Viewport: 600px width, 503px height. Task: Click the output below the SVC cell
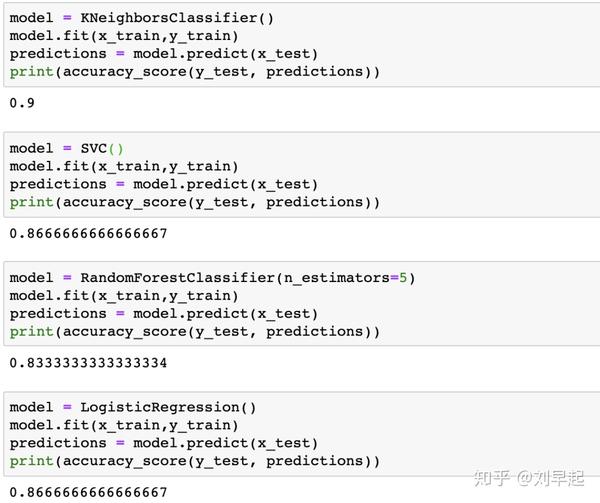(88, 233)
